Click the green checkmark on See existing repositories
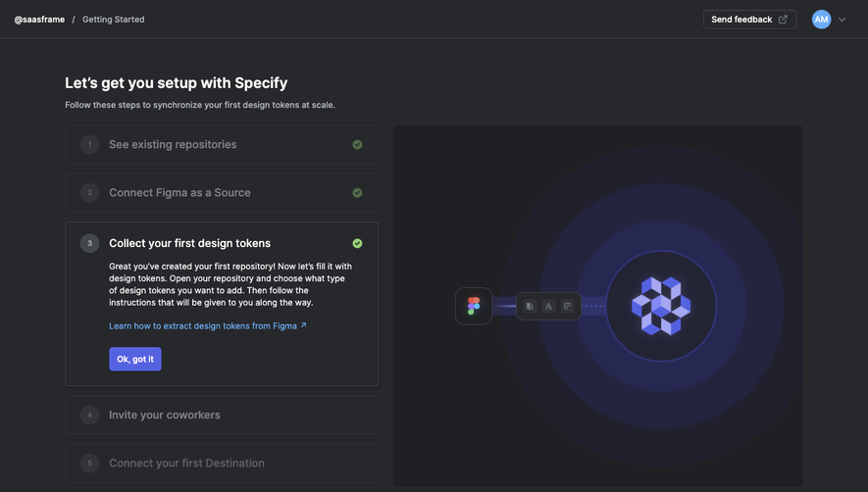Image resolution: width=868 pixels, height=492 pixels. pyautogui.click(x=358, y=144)
